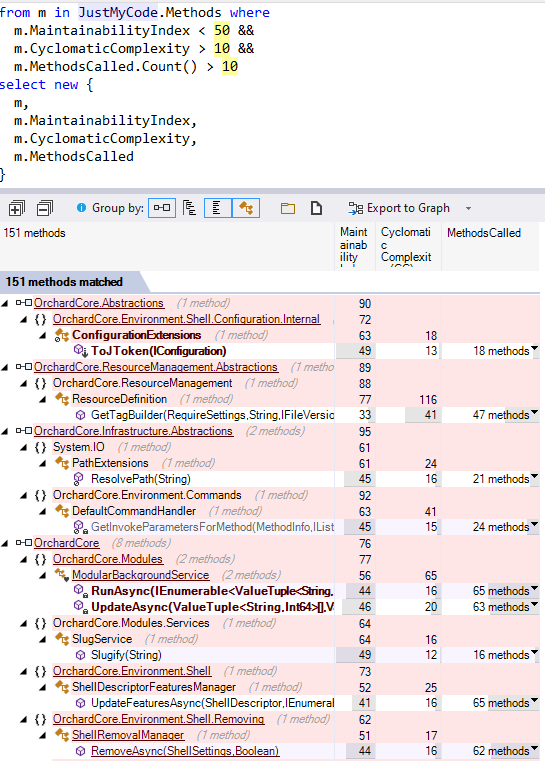Open OrchardCore.Environment.Shell.Configuration.Internal namespace link

tap(186, 319)
